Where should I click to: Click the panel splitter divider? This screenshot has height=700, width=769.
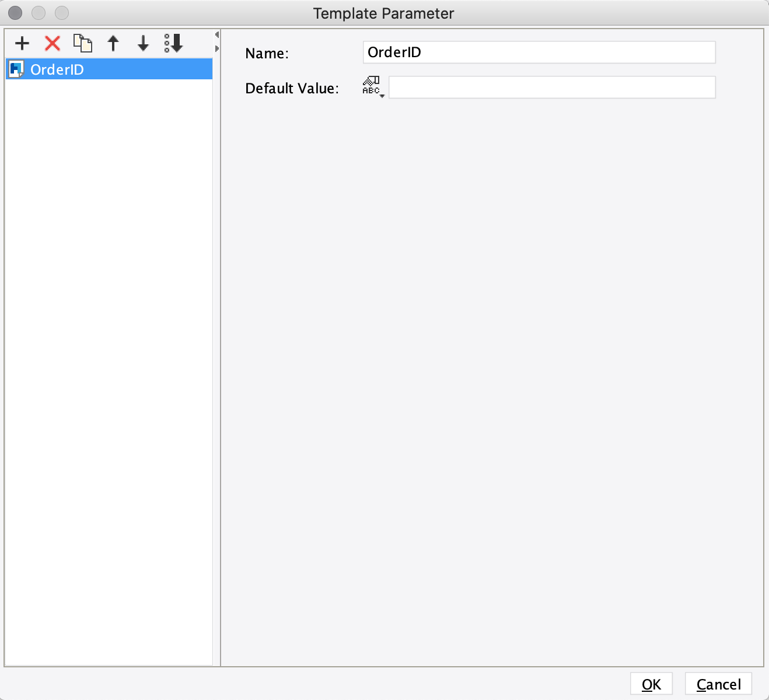point(218,350)
